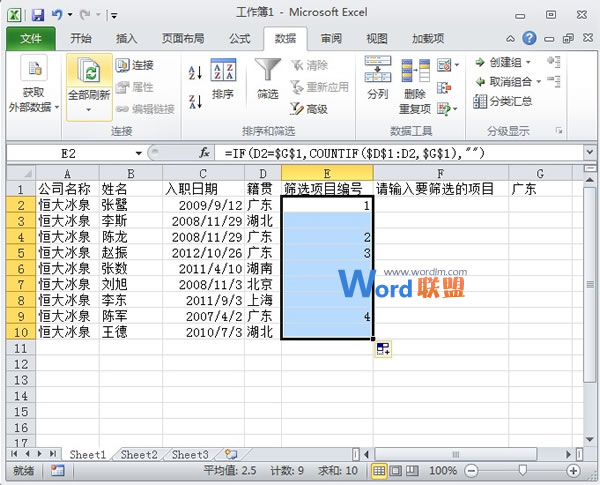Click the Refresh All (全部刷新) icon
600x485 pixels.
click(87, 74)
